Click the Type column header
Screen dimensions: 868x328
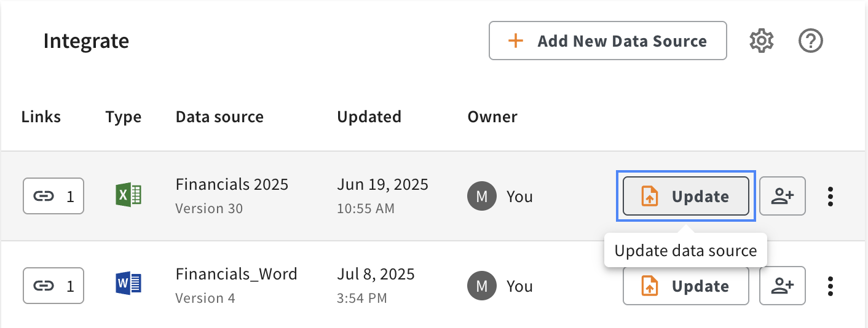[124, 117]
